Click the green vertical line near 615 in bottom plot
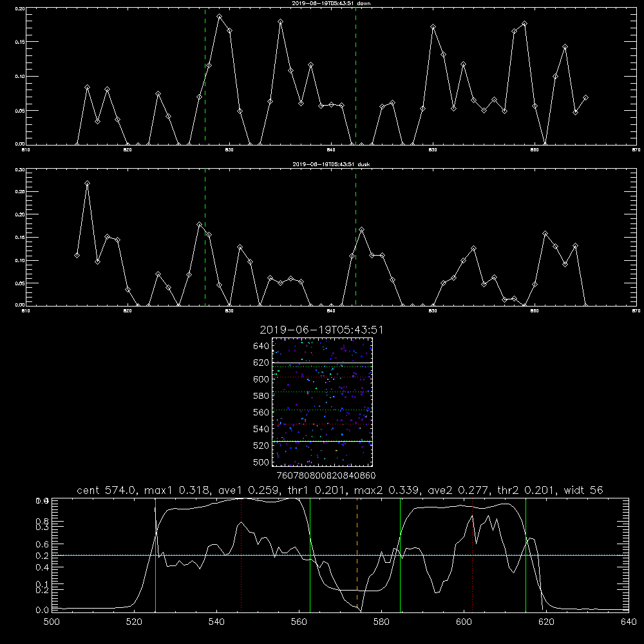The height and width of the screenshot is (644, 644). (x=526, y=554)
